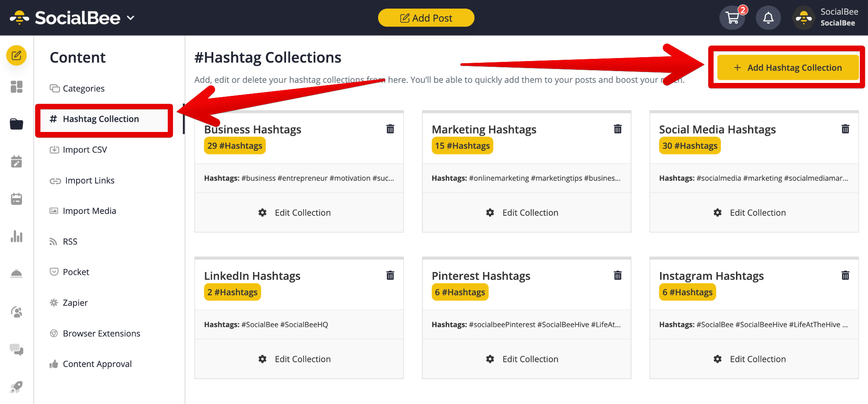Delete the Instagram Hashtags collection
The image size is (868, 404).
point(845,275)
